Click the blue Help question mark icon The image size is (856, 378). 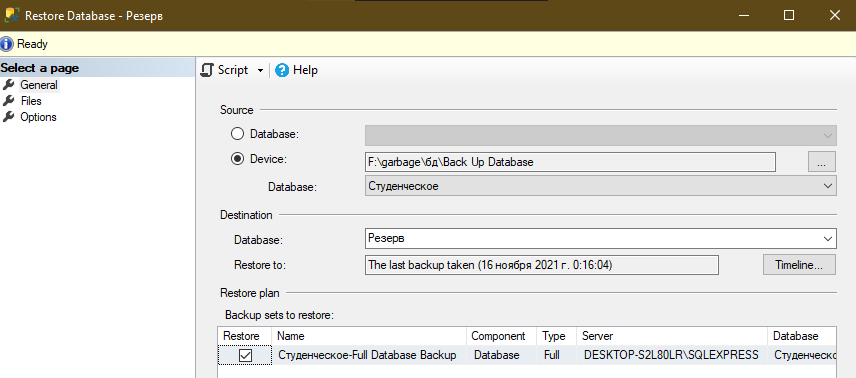(x=282, y=70)
